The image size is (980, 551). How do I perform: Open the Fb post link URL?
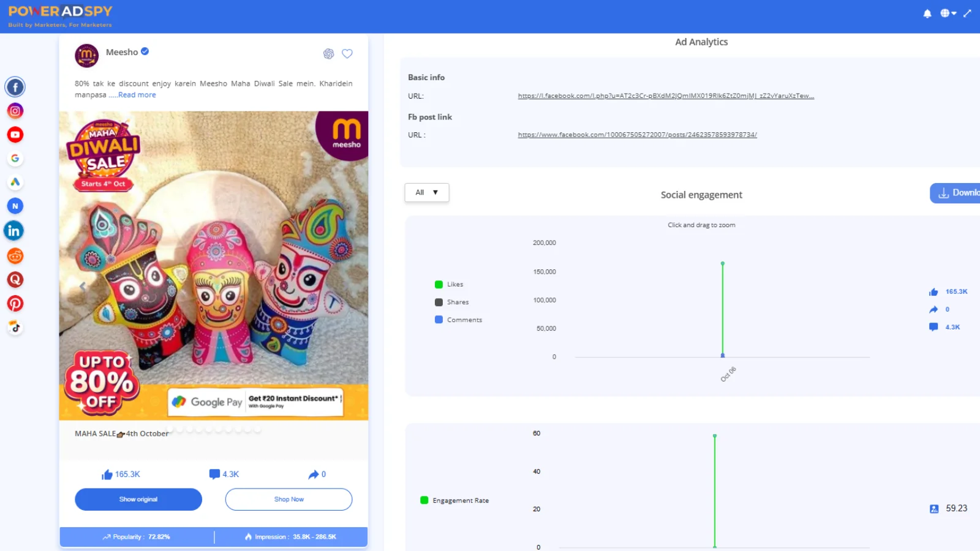(x=637, y=135)
